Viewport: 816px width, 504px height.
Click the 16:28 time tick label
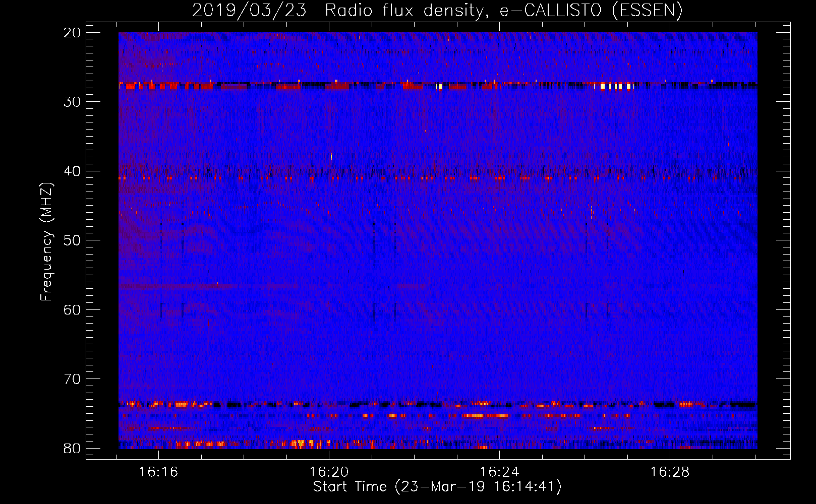click(670, 472)
